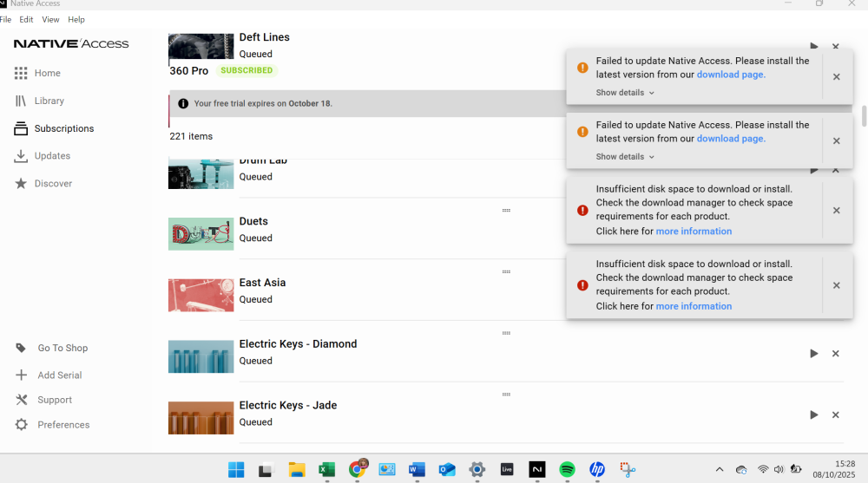868x483 pixels.
Task: Click the East Asia title text
Action: [262, 283]
